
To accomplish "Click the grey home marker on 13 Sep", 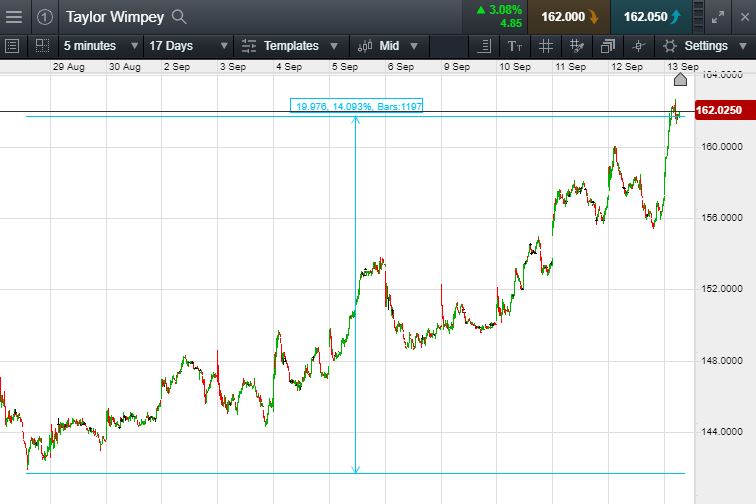I will (680, 79).
